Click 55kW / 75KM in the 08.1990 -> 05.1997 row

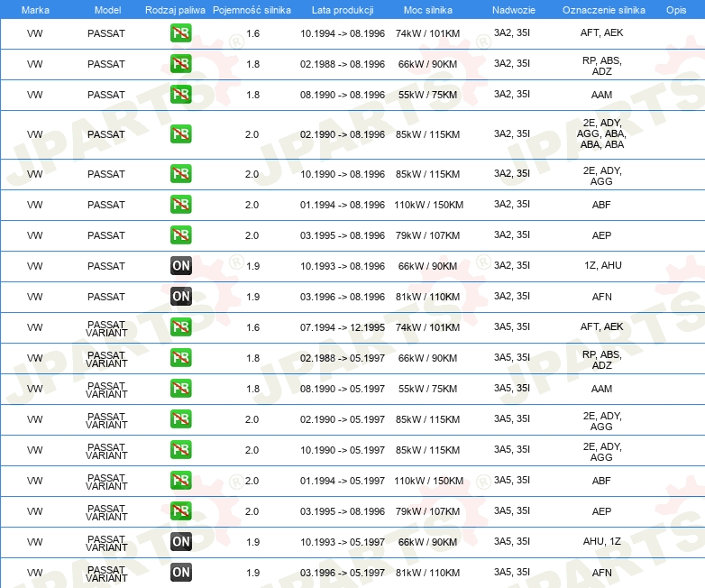coord(427,389)
